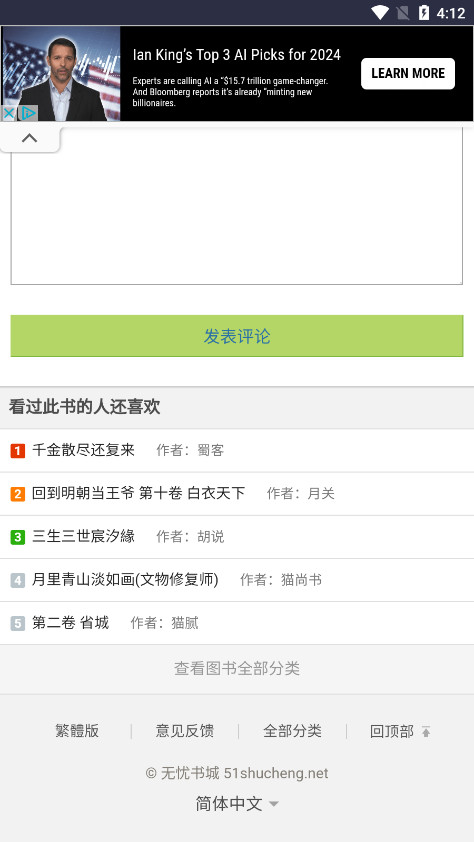Submit with the 发表评论 button
This screenshot has height=842, width=474.
click(x=237, y=336)
